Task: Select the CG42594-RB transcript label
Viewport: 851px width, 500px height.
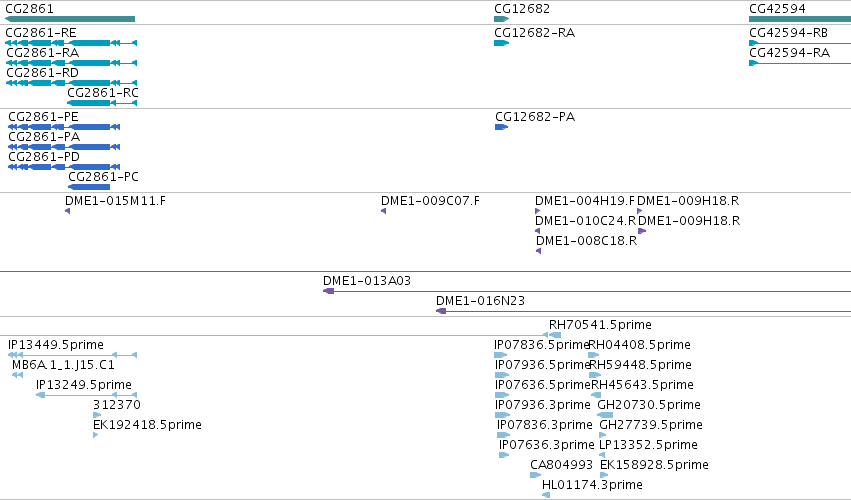Action: [789, 33]
